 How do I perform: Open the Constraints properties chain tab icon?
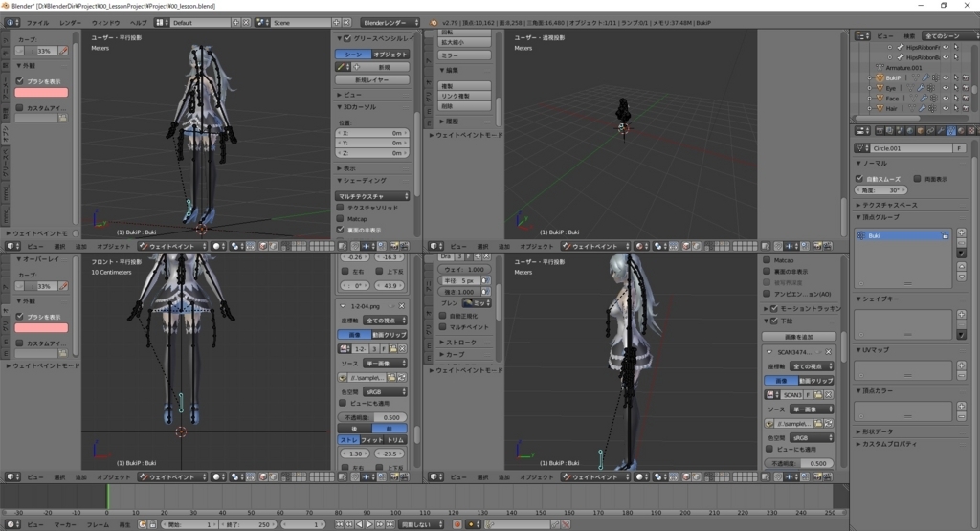[930, 130]
